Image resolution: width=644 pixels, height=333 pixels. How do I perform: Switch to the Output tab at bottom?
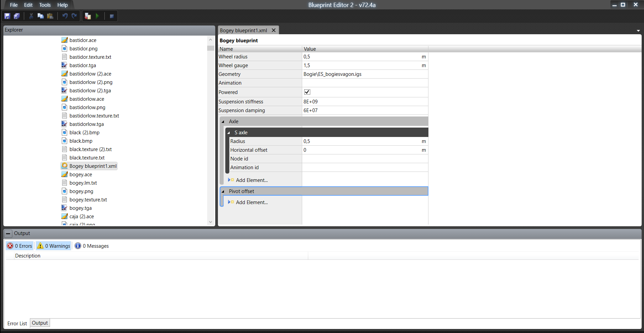pos(40,323)
